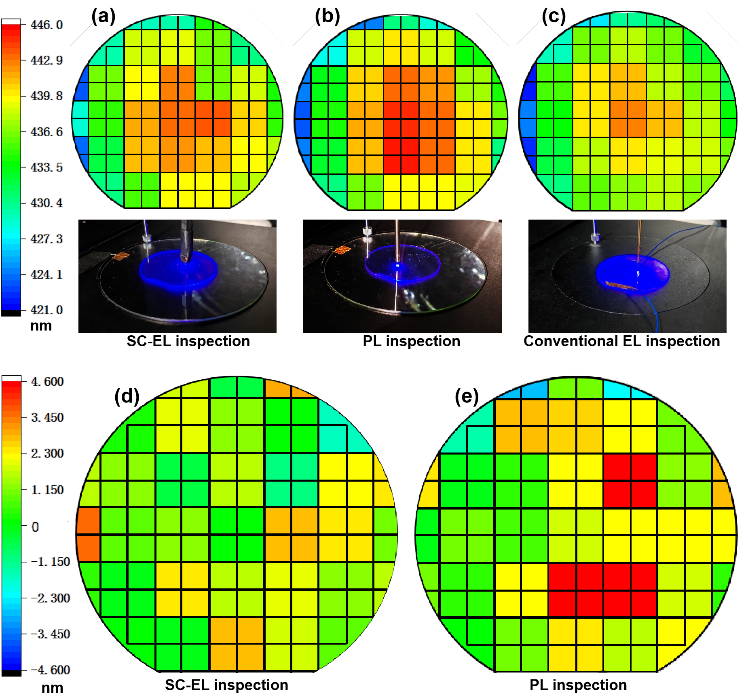This screenshot has height=700, width=748.
Task: Click the SC-EL inspection caption under panel (d)
Action: [x=227, y=685]
